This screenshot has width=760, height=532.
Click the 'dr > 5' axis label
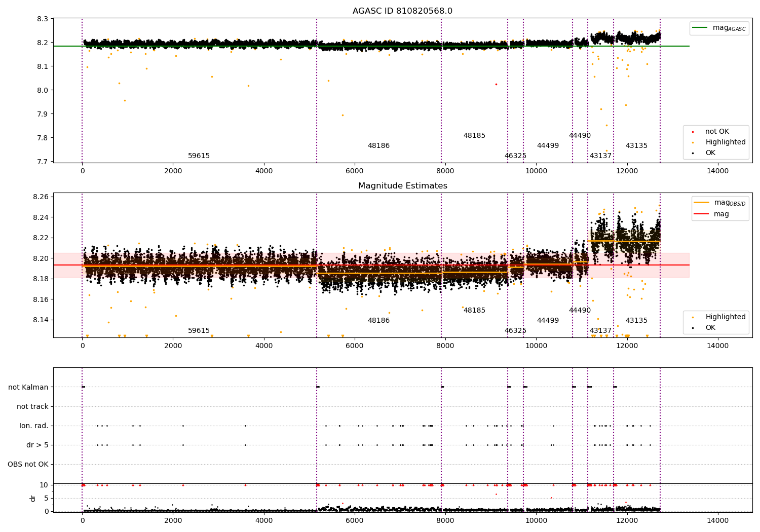point(37,445)
